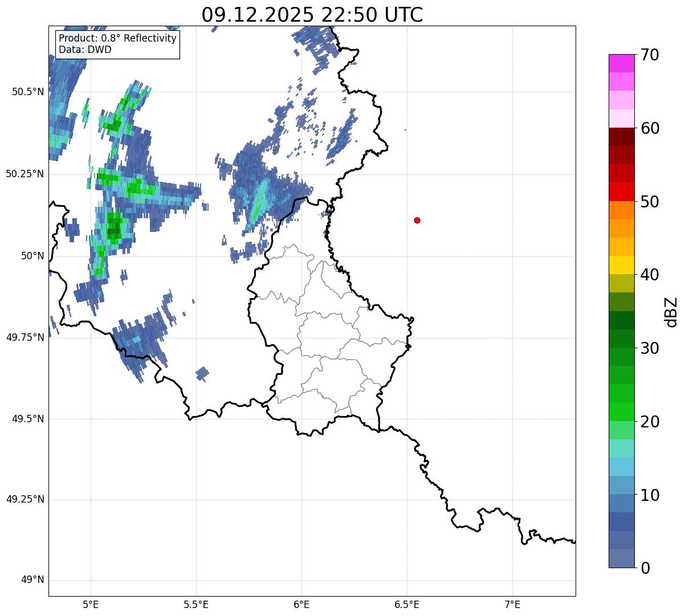Click the colorbar tick label 20
Viewport: 685px width, 616px height.
point(650,422)
